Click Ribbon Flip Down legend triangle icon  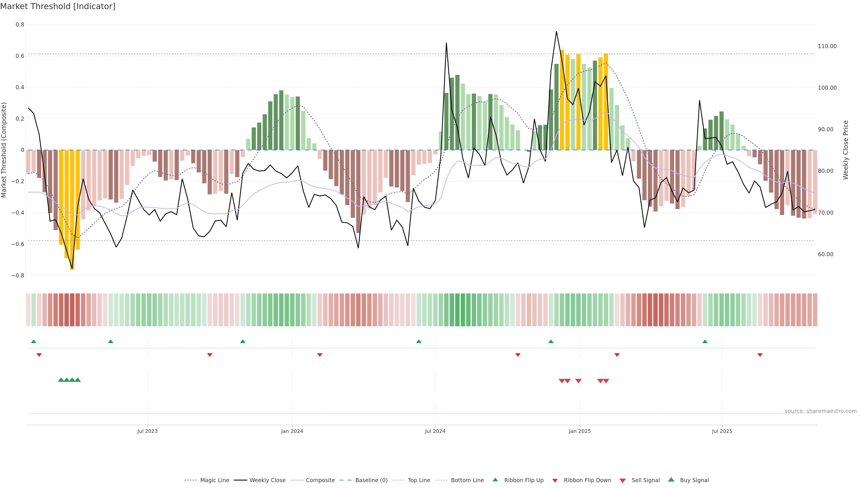pos(555,480)
